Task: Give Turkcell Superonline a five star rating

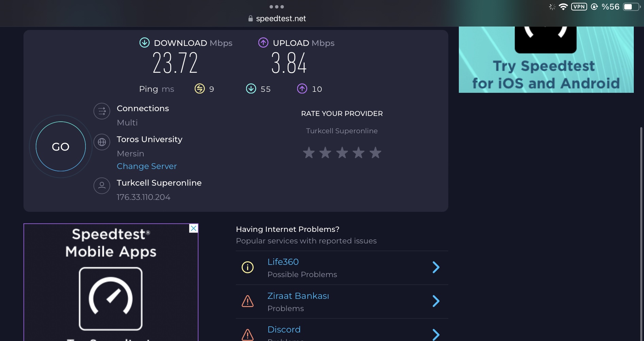Action: tap(375, 153)
